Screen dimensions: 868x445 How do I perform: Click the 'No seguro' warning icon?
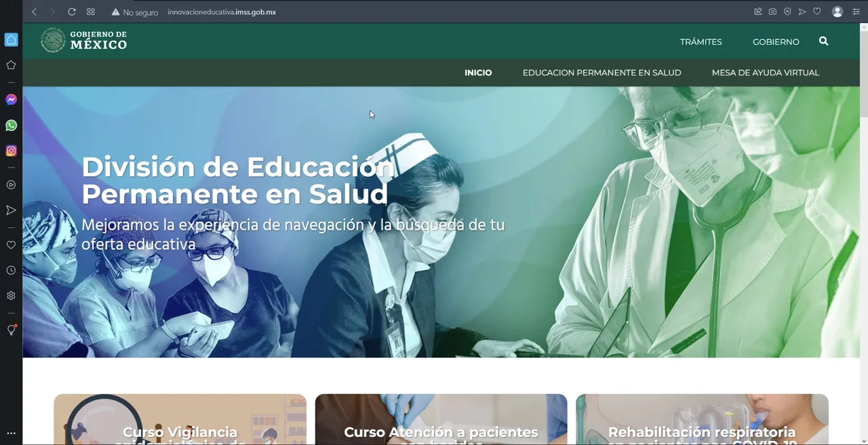click(x=115, y=12)
